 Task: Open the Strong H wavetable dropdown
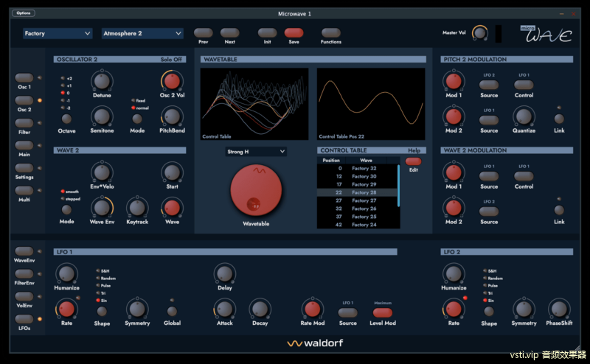pos(256,152)
